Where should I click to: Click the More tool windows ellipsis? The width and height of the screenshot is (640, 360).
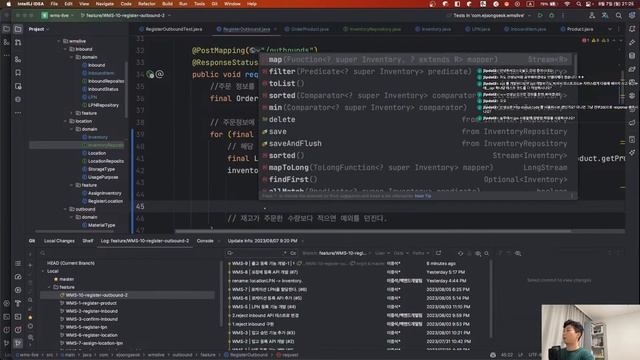coord(18,113)
